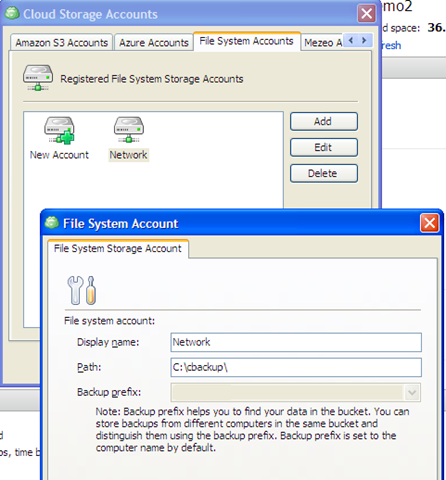This screenshot has width=446, height=480.
Task: Focus the Display name text field
Action: [x=296, y=342]
